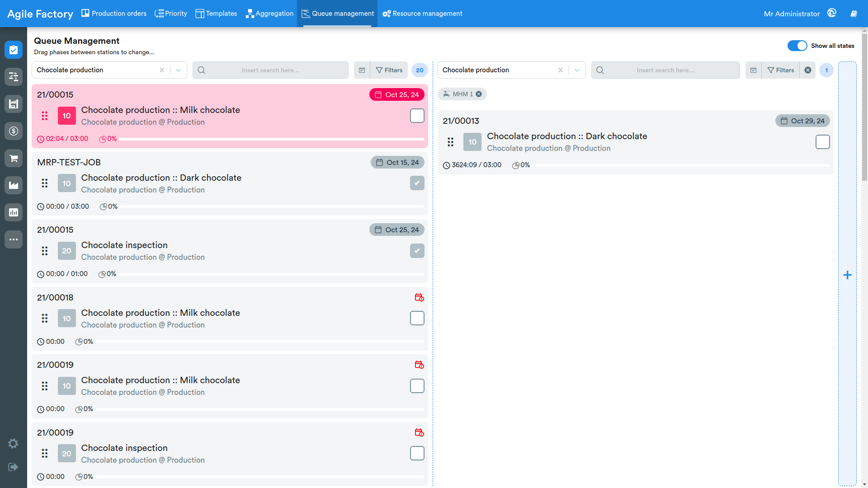The height and width of the screenshot is (488, 868).
Task: Open the Priority tab
Action: [x=171, y=14]
